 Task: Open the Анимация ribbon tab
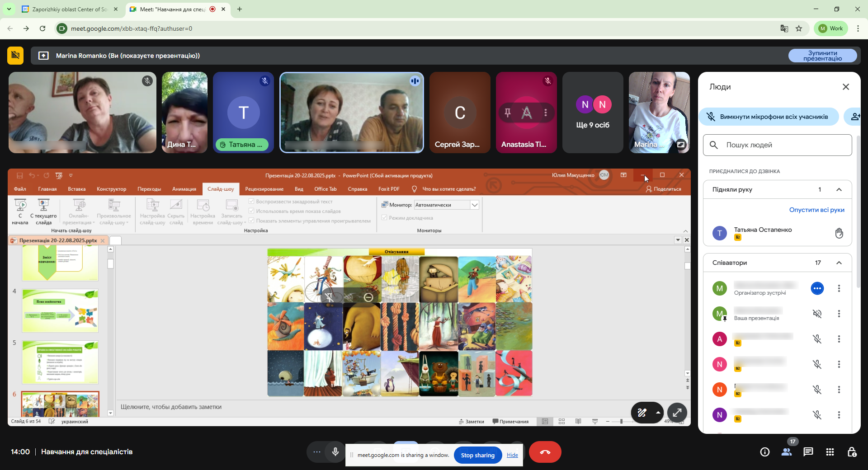[x=184, y=189]
